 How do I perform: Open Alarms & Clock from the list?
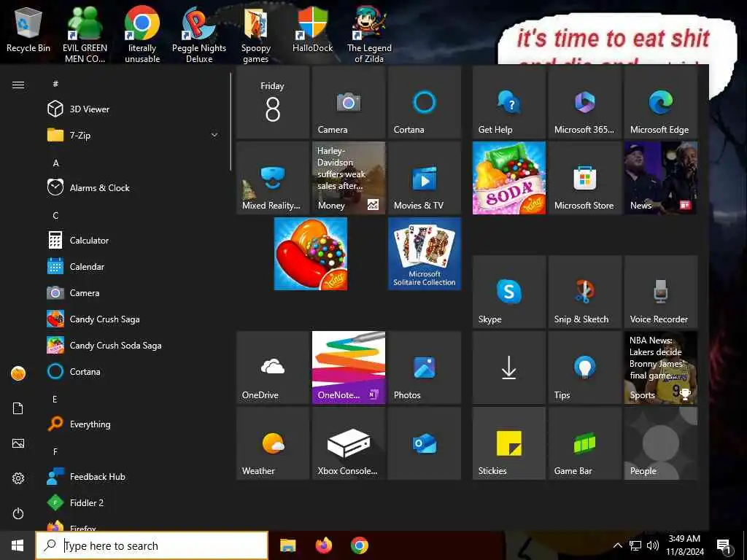click(133, 187)
